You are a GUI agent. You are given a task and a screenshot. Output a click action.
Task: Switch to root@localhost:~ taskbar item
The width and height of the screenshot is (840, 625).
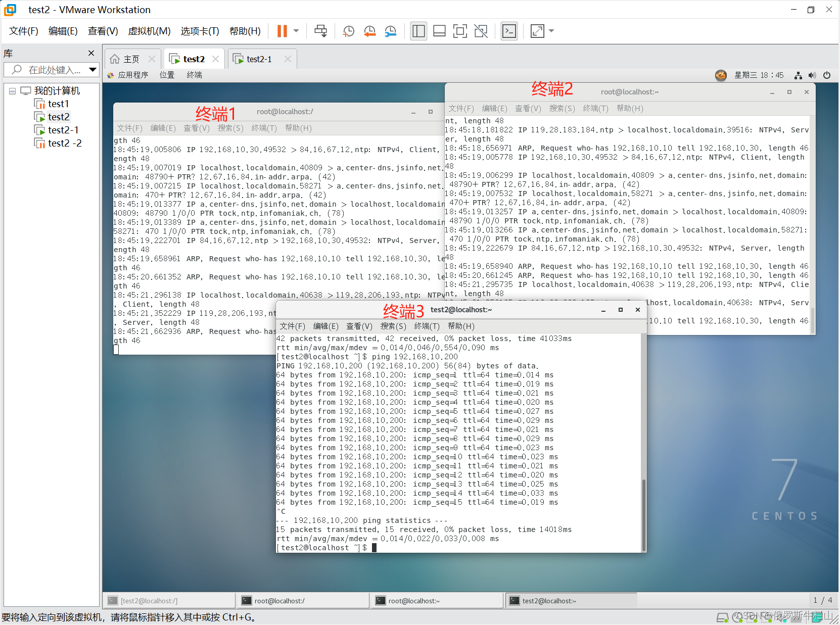coord(437,601)
